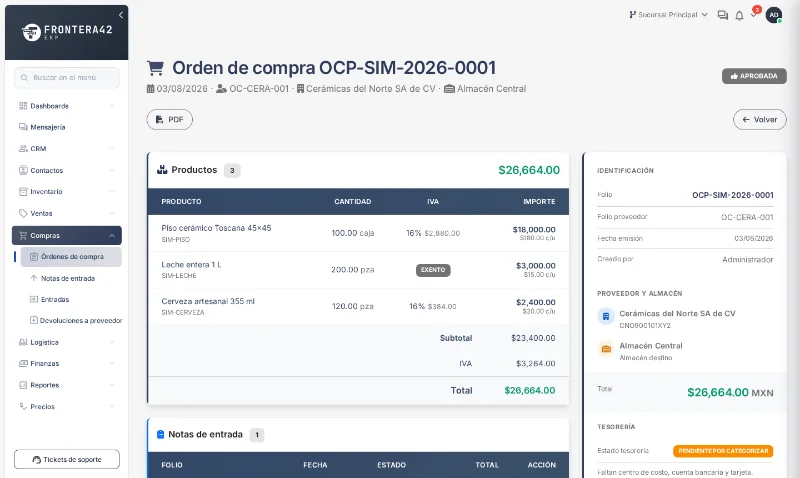Open the notifications bell
Viewport: 800px width, 478px height.
click(x=739, y=16)
